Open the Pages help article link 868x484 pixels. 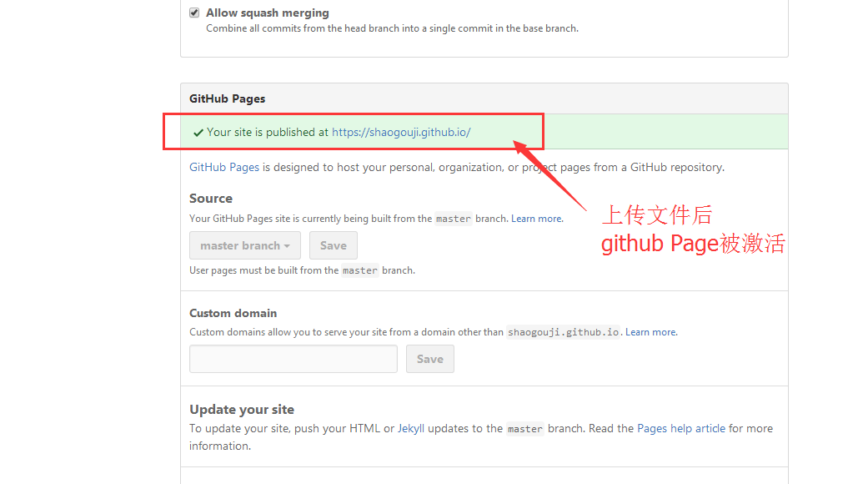tap(681, 429)
